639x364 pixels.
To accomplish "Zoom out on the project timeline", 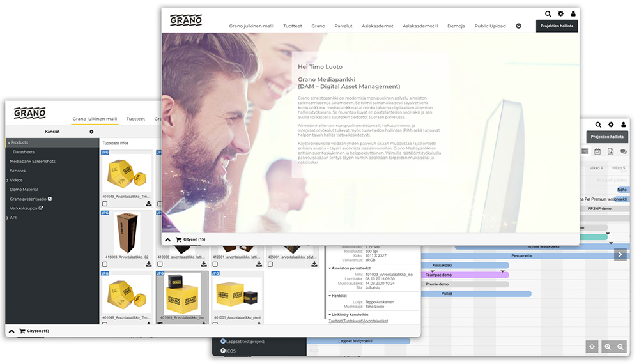I will tap(620, 347).
